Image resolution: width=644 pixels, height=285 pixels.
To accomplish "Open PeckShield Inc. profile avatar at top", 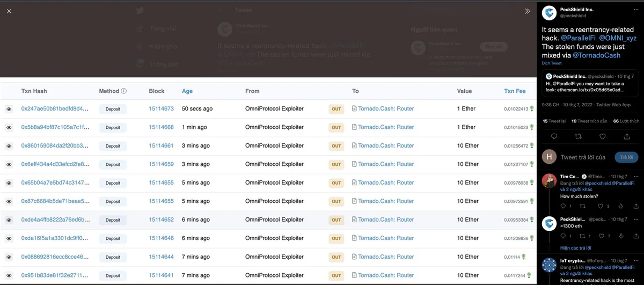I will coord(549,13).
